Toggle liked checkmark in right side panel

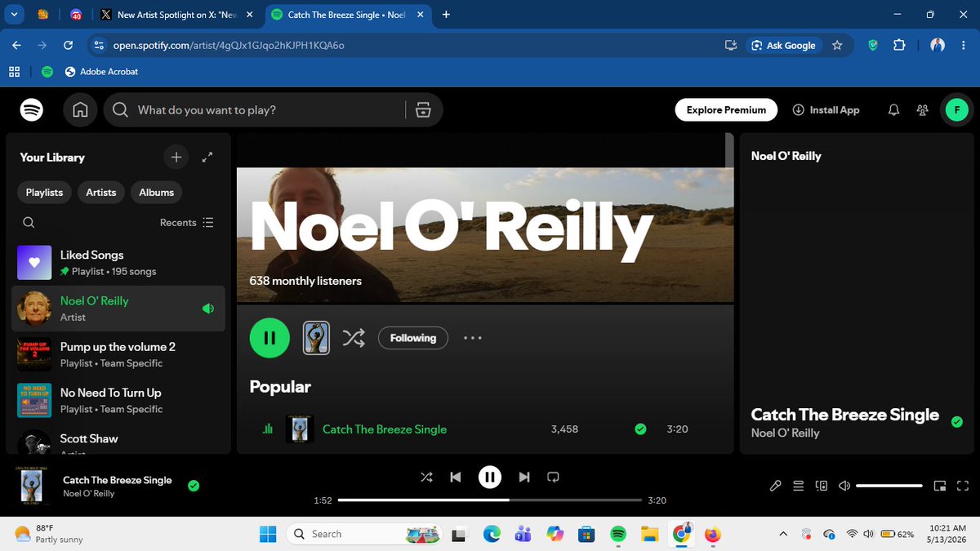coord(957,422)
